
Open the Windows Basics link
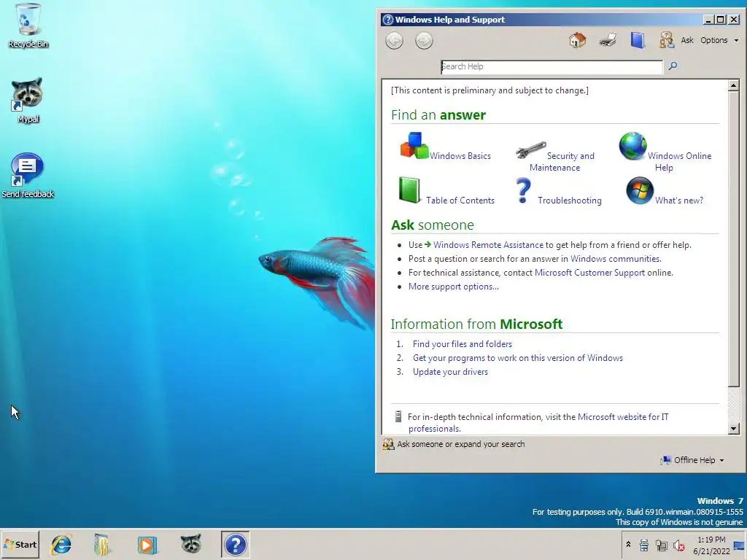(x=460, y=156)
